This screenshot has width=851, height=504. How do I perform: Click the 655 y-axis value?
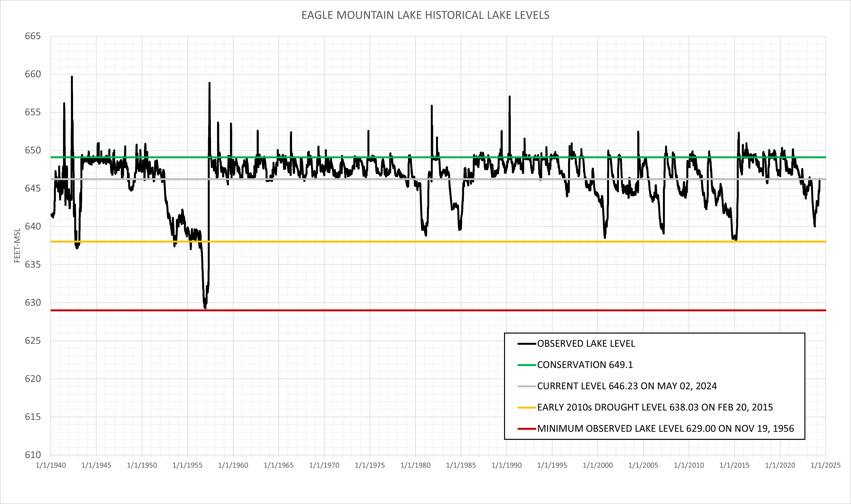click(33, 112)
